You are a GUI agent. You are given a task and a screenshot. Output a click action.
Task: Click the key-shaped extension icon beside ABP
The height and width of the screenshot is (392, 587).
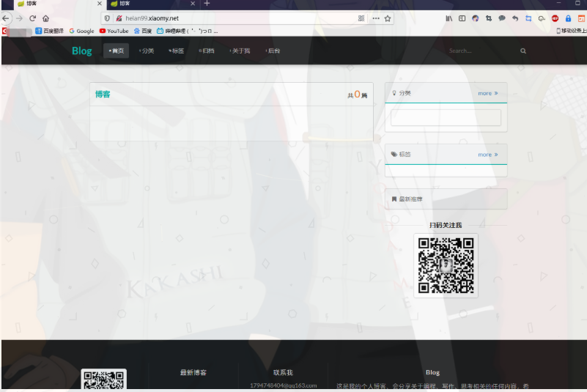tap(542, 18)
